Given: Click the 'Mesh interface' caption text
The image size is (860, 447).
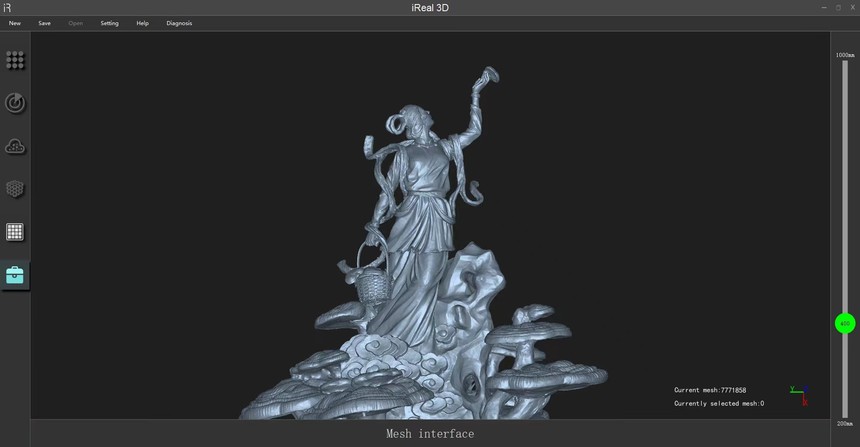Looking at the screenshot, I should pyautogui.click(x=430, y=434).
